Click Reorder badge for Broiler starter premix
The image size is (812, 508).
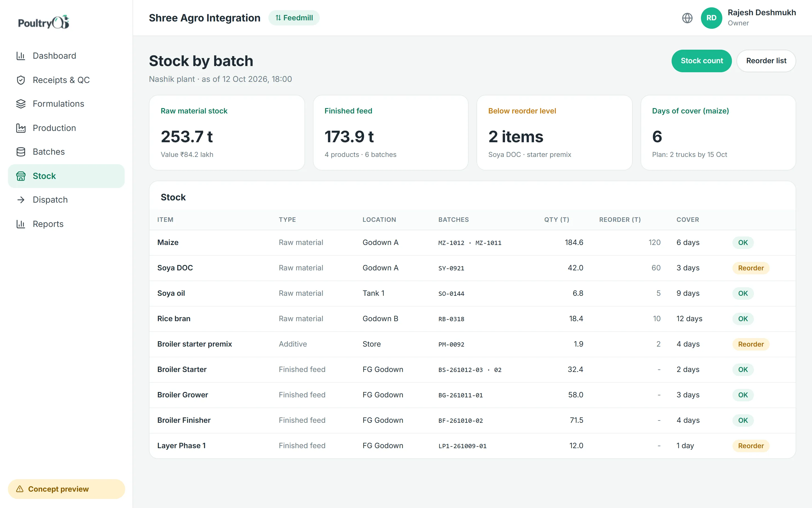pyautogui.click(x=751, y=344)
